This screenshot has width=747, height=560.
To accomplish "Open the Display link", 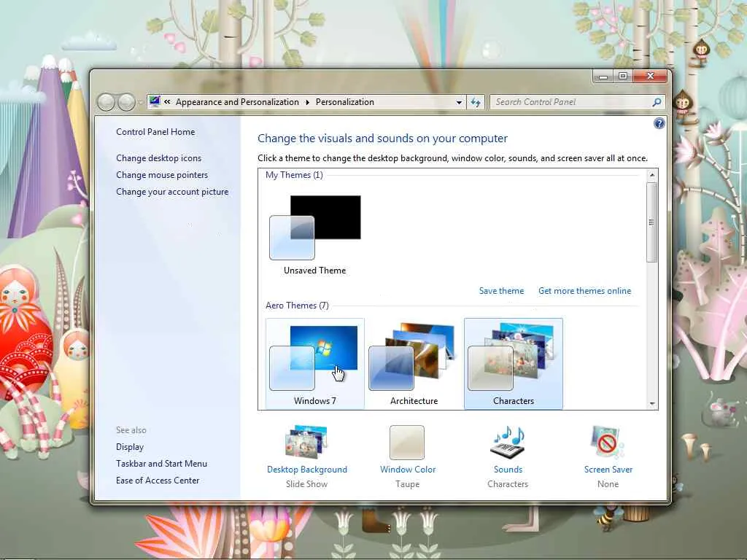I will pos(130,447).
